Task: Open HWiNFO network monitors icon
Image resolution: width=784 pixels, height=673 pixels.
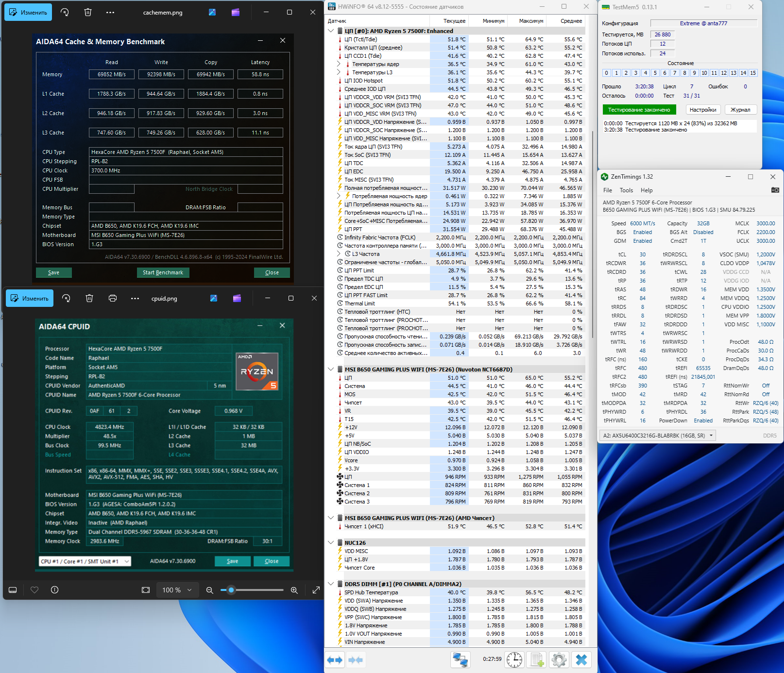Action: pos(460,660)
